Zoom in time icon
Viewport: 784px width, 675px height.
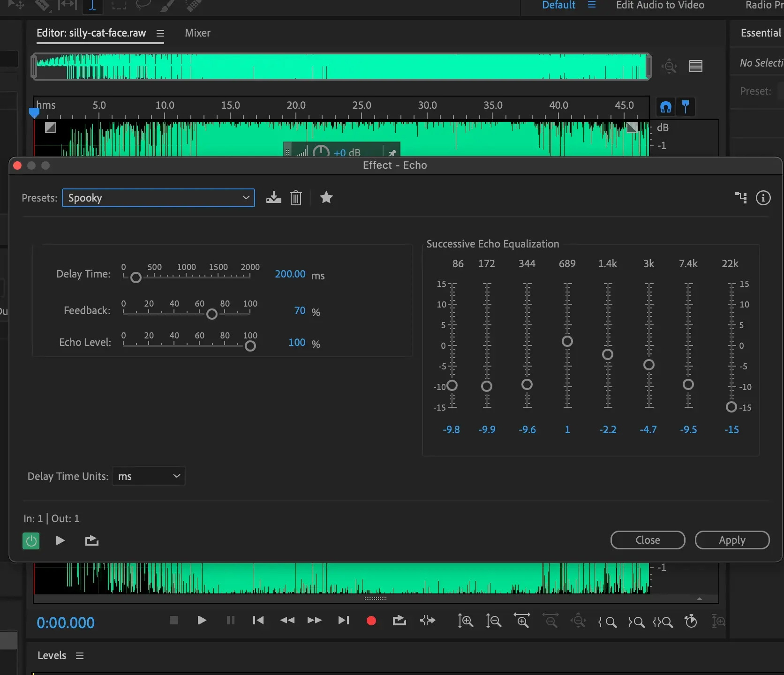click(x=522, y=621)
